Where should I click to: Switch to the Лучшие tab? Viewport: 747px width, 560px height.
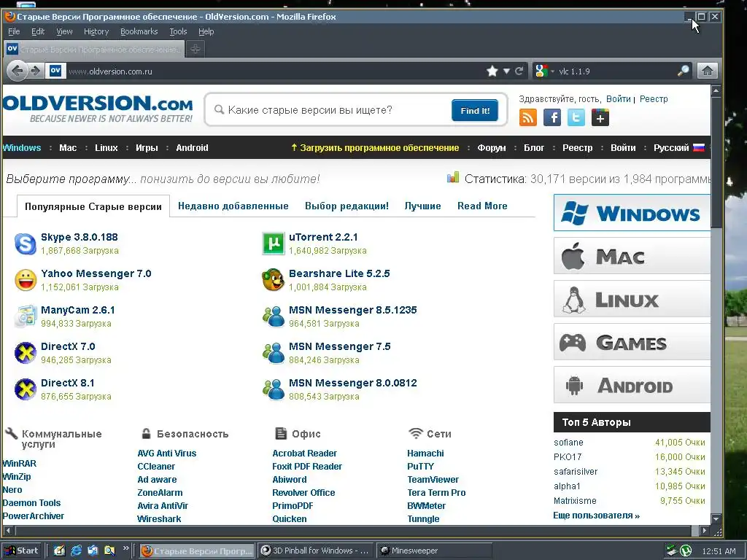[x=422, y=206]
